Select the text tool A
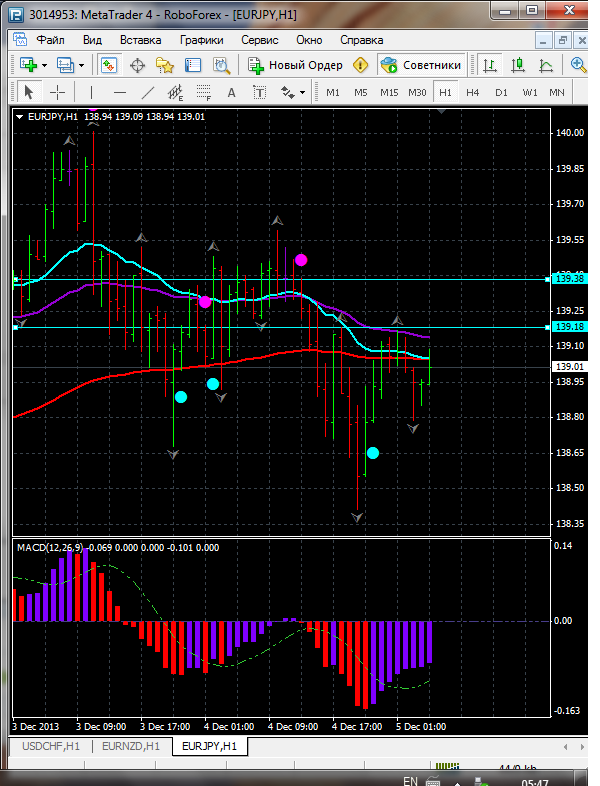The image size is (600, 786). [231, 92]
